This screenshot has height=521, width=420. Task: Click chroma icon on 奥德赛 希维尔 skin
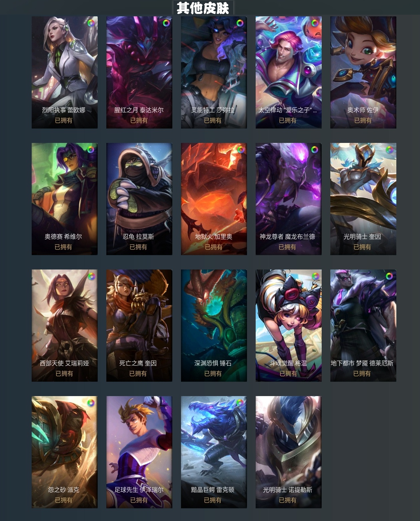91,150
